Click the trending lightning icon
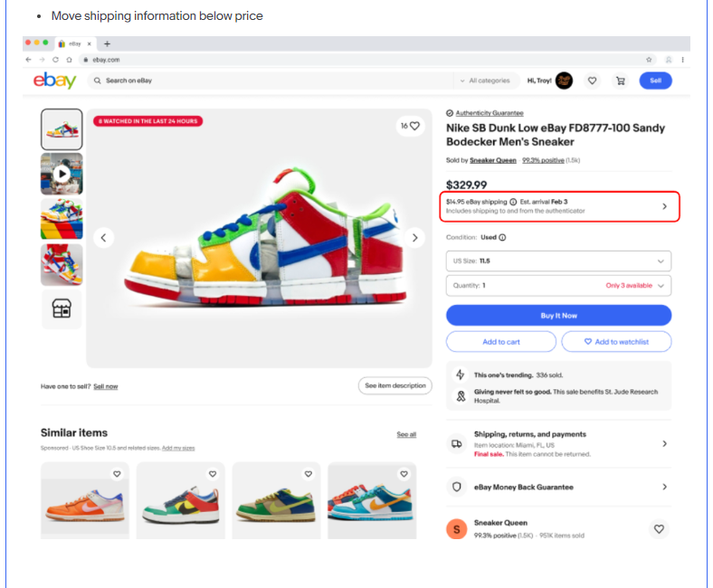Image resolution: width=713 pixels, height=588 pixels. [461, 375]
